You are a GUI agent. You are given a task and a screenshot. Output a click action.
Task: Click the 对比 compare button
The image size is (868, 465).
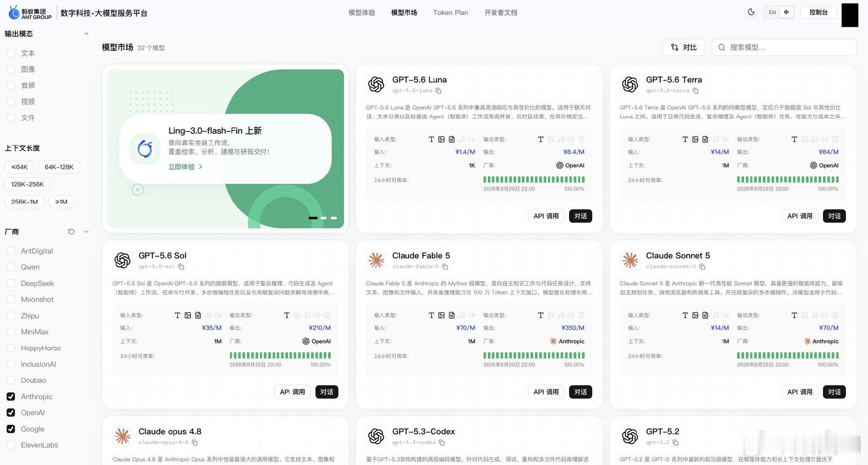tap(684, 47)
